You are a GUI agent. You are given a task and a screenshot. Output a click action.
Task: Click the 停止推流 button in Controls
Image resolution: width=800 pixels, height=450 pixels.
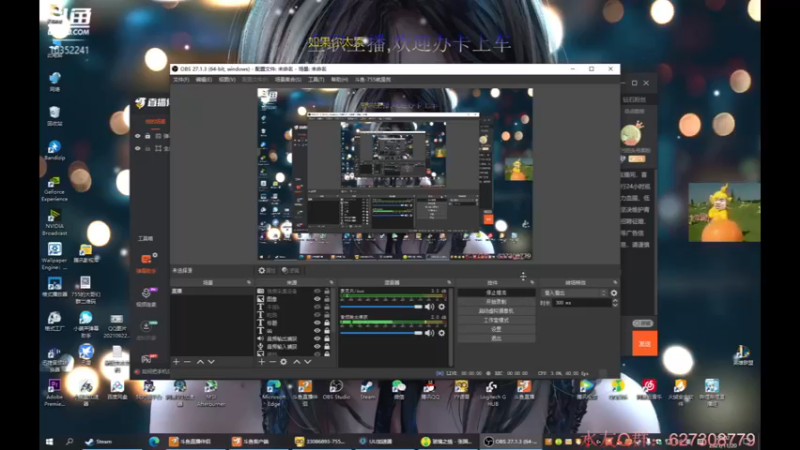pos(496,293)
